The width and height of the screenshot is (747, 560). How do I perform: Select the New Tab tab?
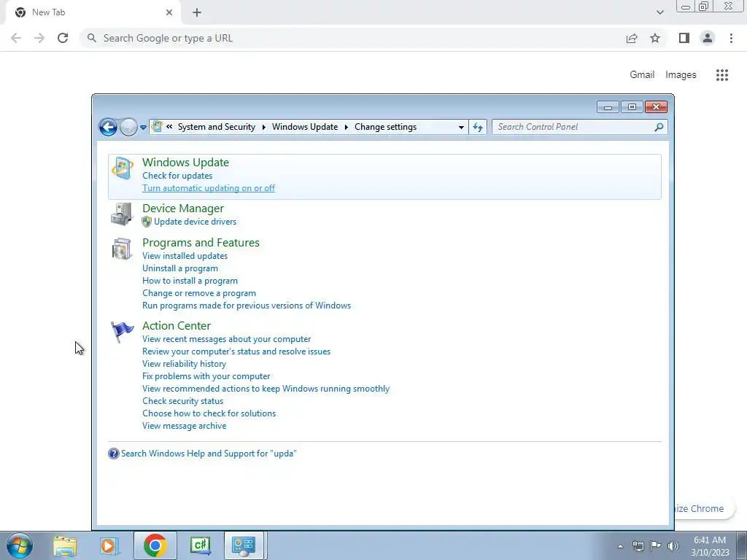point(93,12)
